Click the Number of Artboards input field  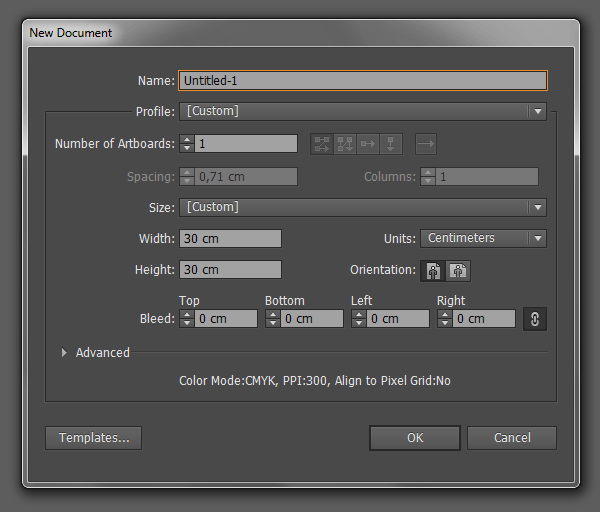pos(246,144)
